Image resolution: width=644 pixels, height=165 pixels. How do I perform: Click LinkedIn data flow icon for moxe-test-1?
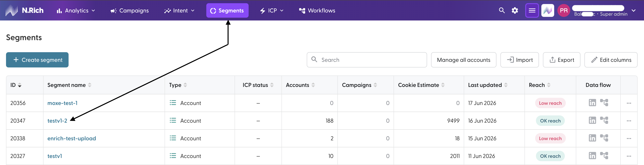pos(592,103)
